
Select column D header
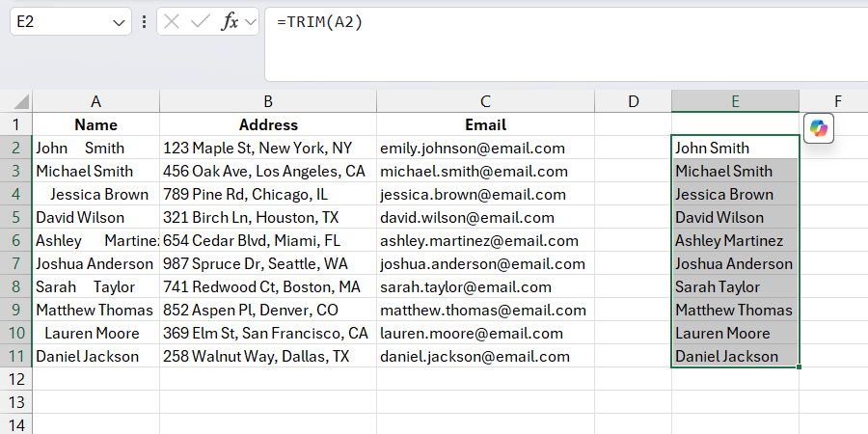pos(633,101)
